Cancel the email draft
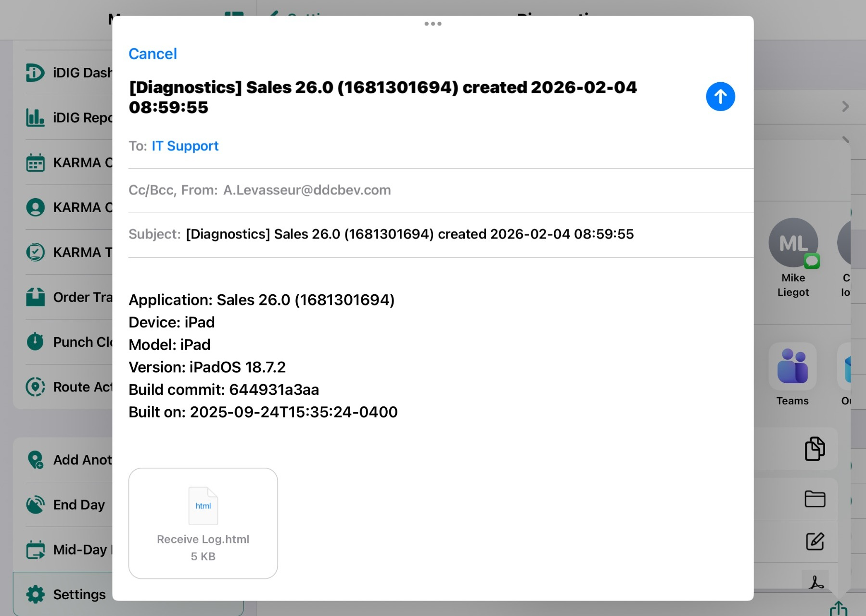866x616 pixels. tap(153, 54)
